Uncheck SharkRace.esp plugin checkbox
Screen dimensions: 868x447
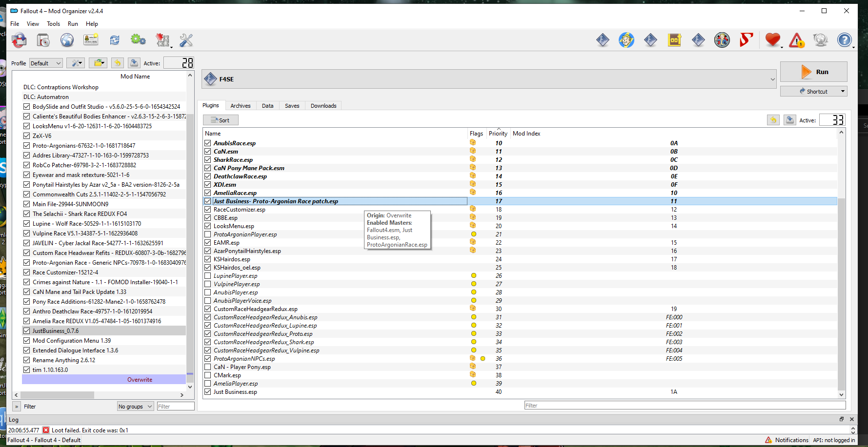pyautogui.click(x=208, y=160)
